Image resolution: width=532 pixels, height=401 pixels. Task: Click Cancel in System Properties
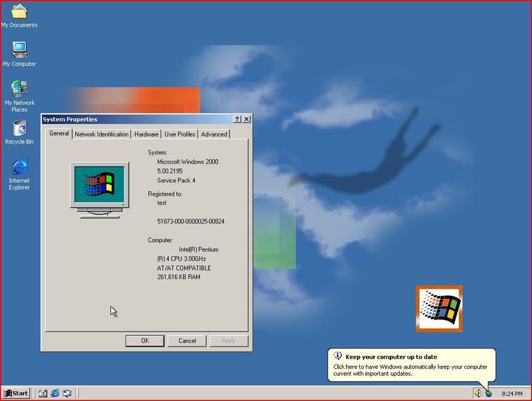click(187, 340)
